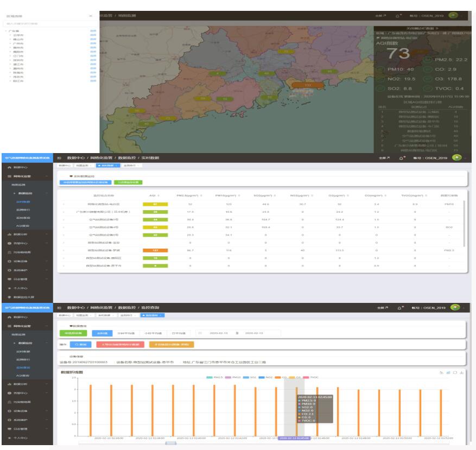Save chart as image via download icon

(x=461, y=372)
